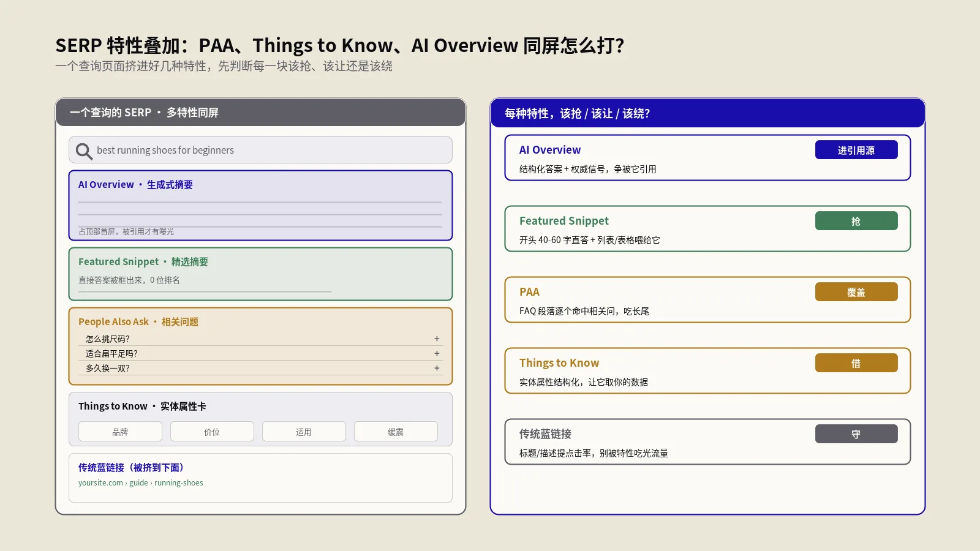Click the 结构化答案 + 权威信号，争被它引用 text
980x551 pixels.
588,170
